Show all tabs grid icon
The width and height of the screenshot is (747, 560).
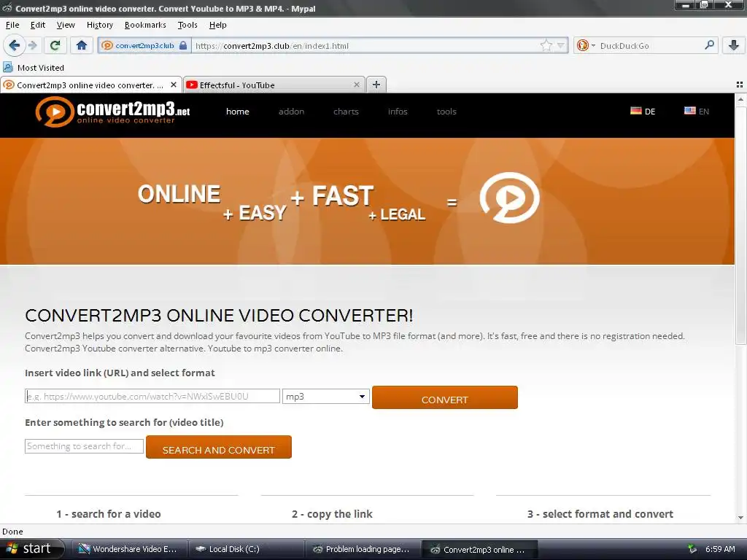coord(740,85)
